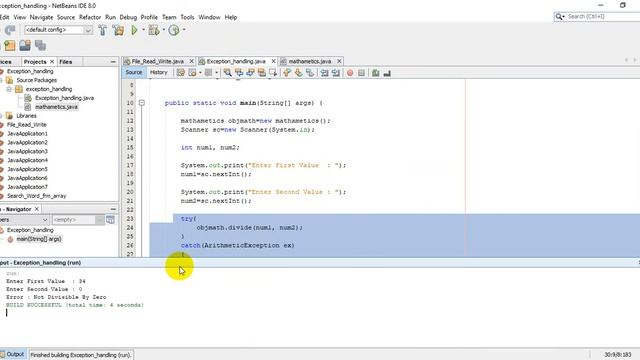Click the Stop Macro Recording icon
This screenshot has width=640, height=360.
tap(361, 73)
